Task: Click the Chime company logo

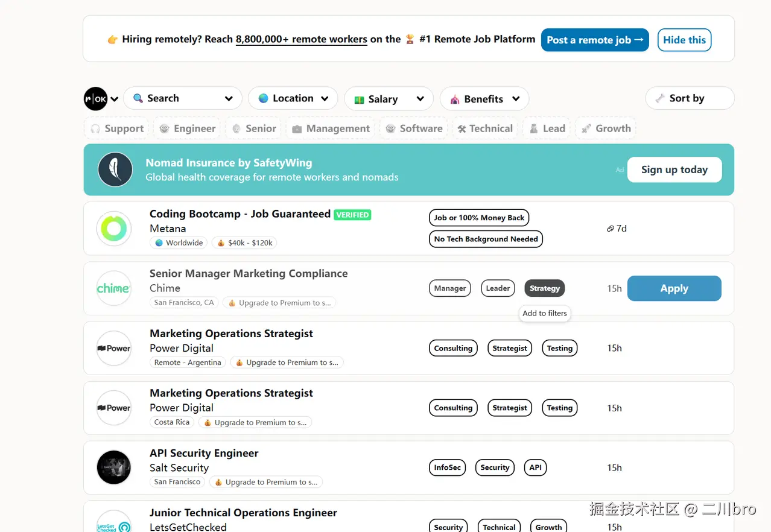Action: coord(114,288)
